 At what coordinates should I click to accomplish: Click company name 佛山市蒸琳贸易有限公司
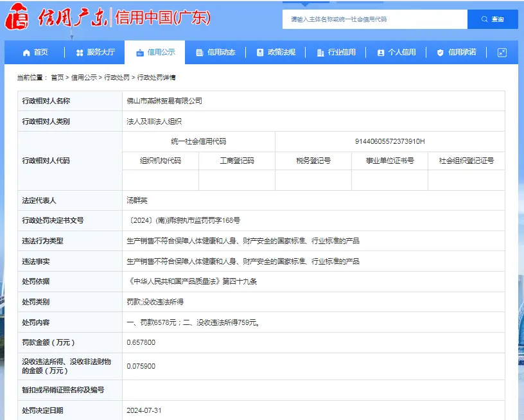[164, 101]
